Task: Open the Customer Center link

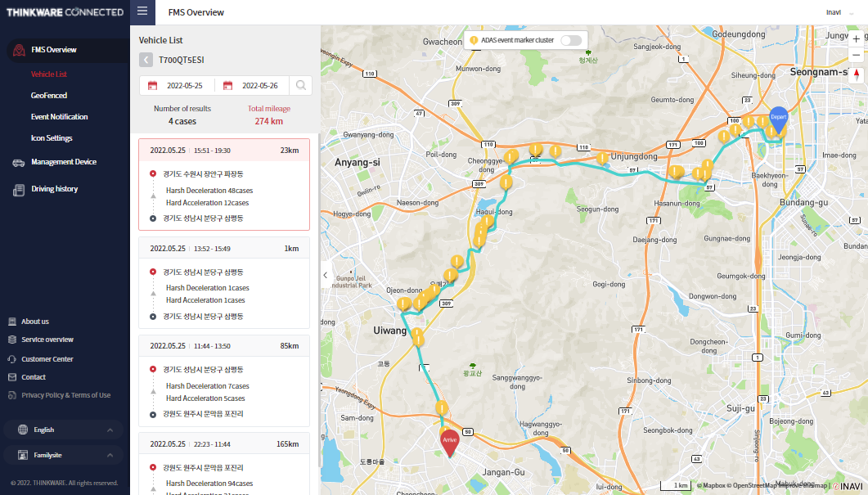Action: pyautogui.click(x=47, y=359)
